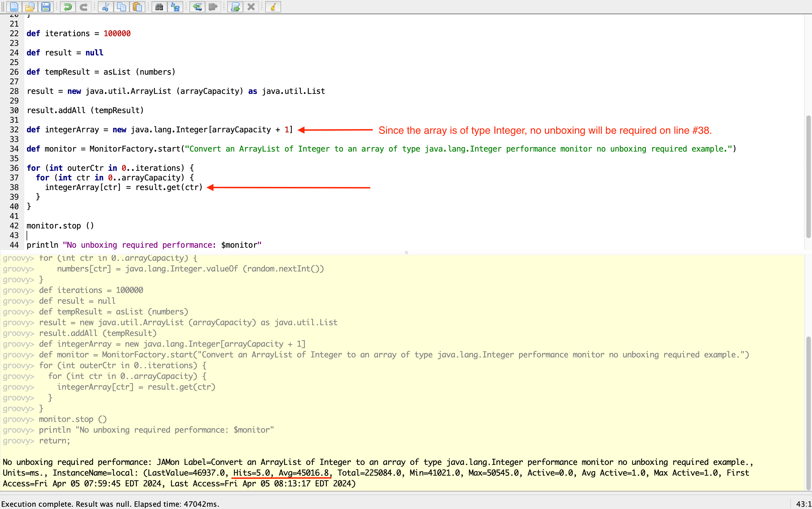Click the New File toolbar icon
The image size is (812, 509).
(x=14, y=7)
